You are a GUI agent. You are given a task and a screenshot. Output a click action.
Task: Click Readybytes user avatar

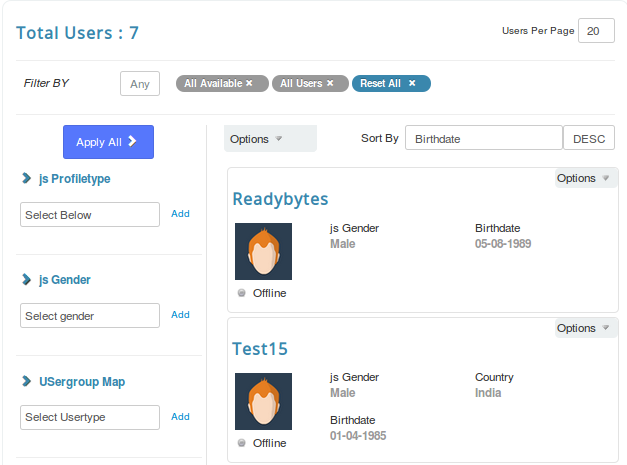tap(263, 251)
